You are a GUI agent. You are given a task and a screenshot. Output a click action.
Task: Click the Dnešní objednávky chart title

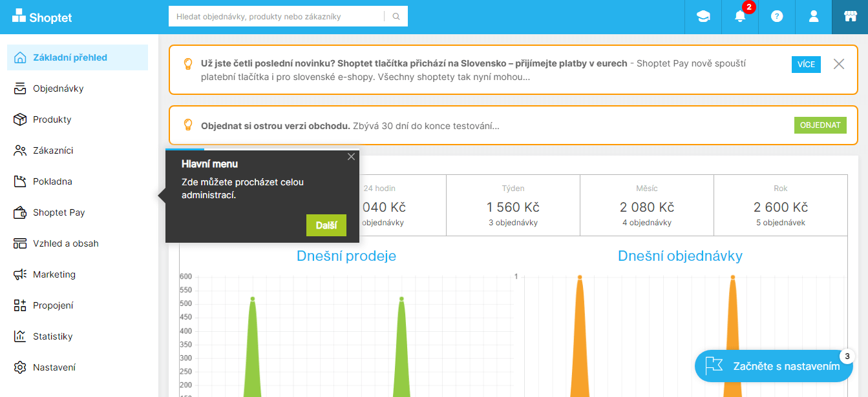coord(680,256)
